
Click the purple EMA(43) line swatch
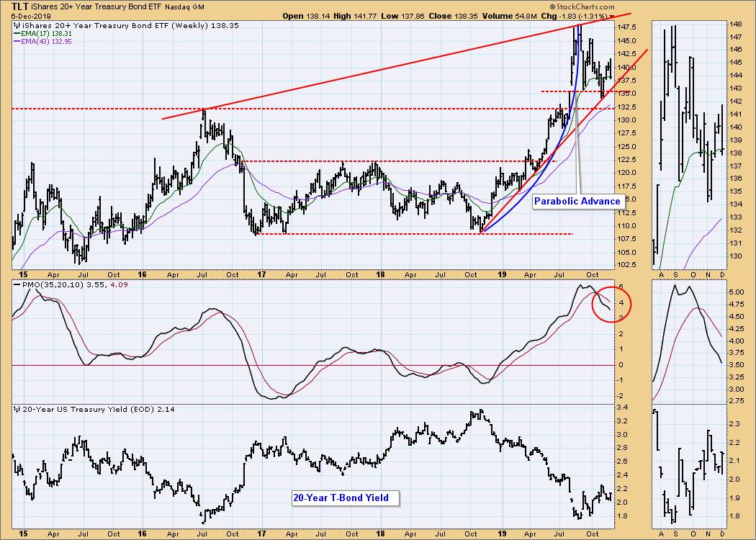coord(17,42)
